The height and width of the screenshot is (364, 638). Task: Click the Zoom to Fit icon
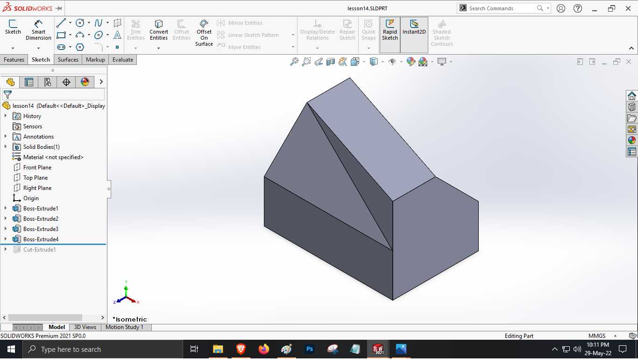(x=294, y=62)
